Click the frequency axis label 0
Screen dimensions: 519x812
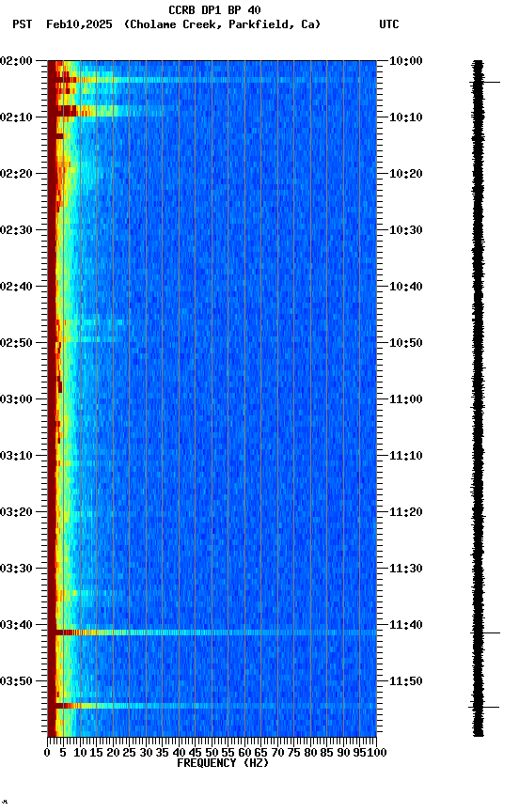pyautogui.click(x=47, y=753)
